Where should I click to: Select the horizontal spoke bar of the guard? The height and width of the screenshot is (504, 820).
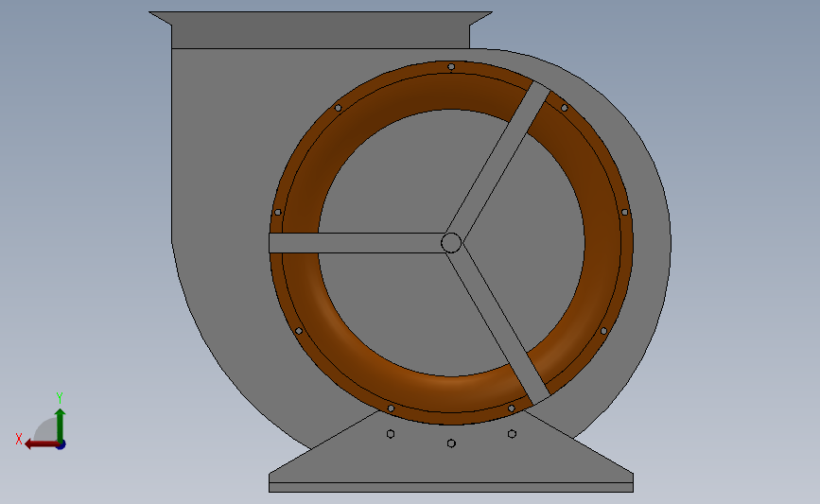click(357, 243)
